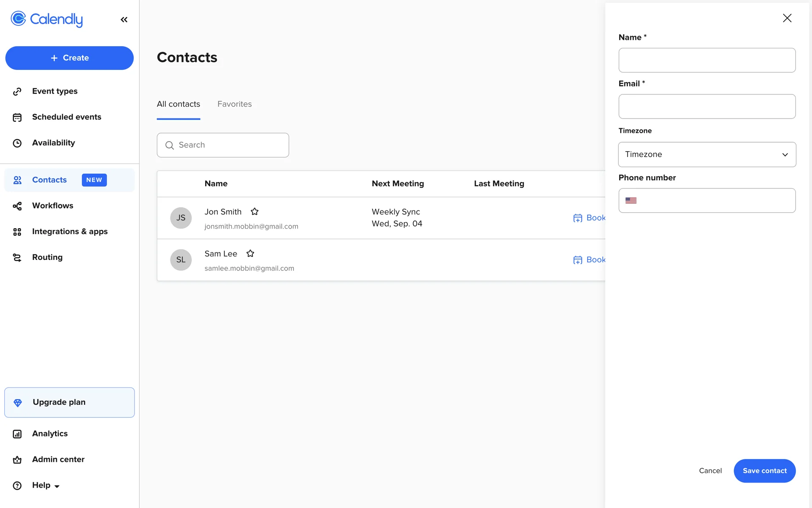Image resolution: width=812 pixels, height=508 pixels.
Task: Cancel the new contact form
Action: coord(710,471)
